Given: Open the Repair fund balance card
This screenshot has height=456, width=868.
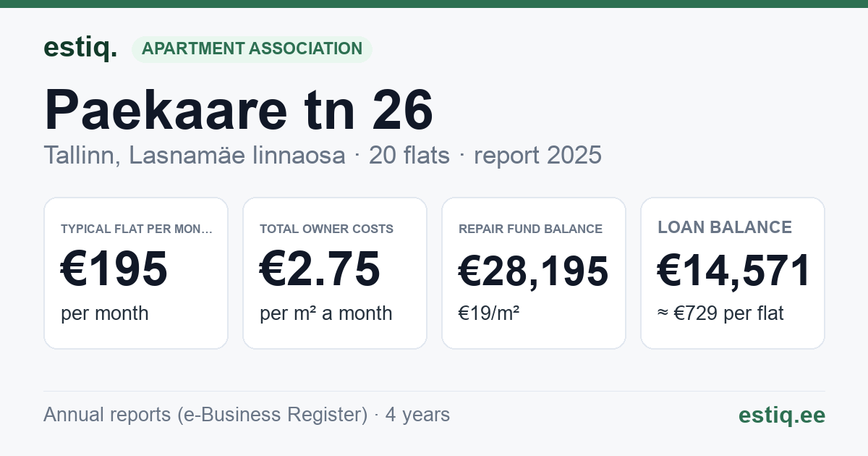Looking at the screenshot, I should [x=534, y=273].
